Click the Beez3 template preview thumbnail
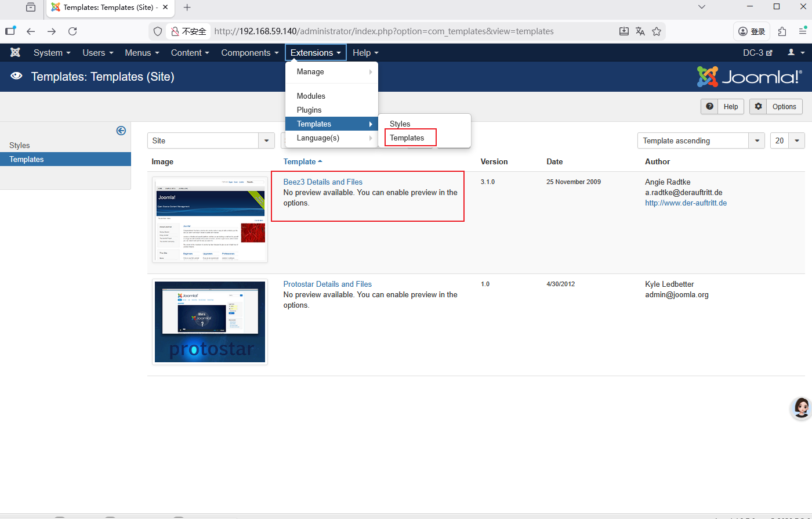Viewport: 812px width, 519px height. (x=210, y=219)
